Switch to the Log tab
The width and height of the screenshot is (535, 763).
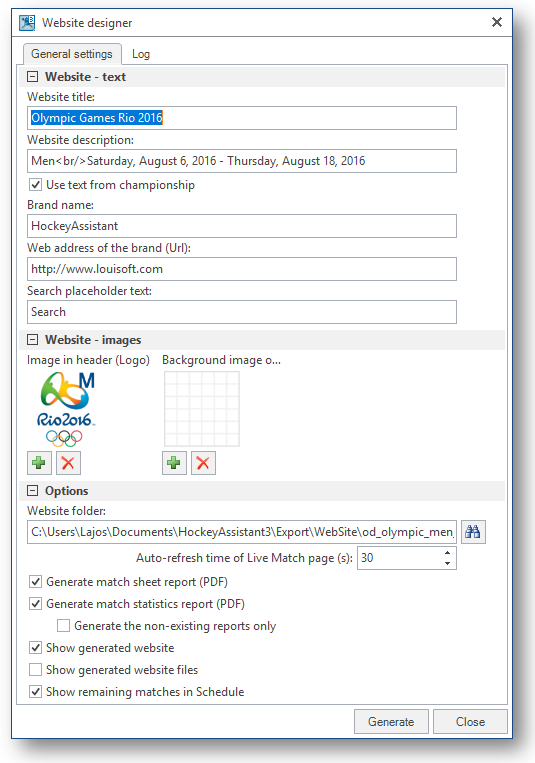coord(141,54)
